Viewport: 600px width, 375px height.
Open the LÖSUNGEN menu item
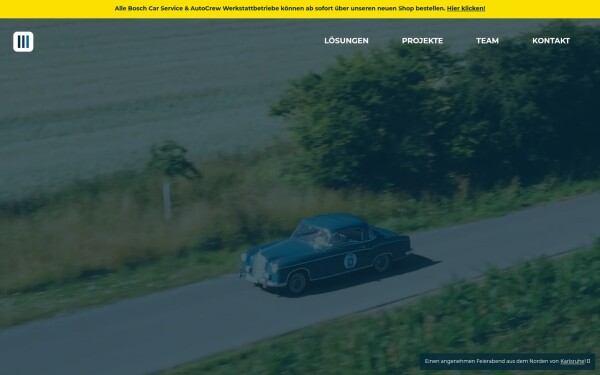pos(346,41)
